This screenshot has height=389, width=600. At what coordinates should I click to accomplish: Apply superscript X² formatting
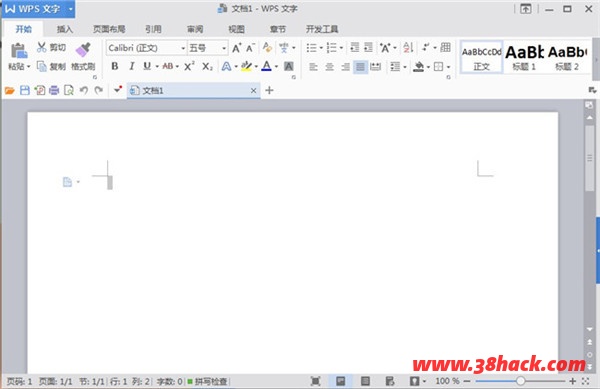(189, 67)
